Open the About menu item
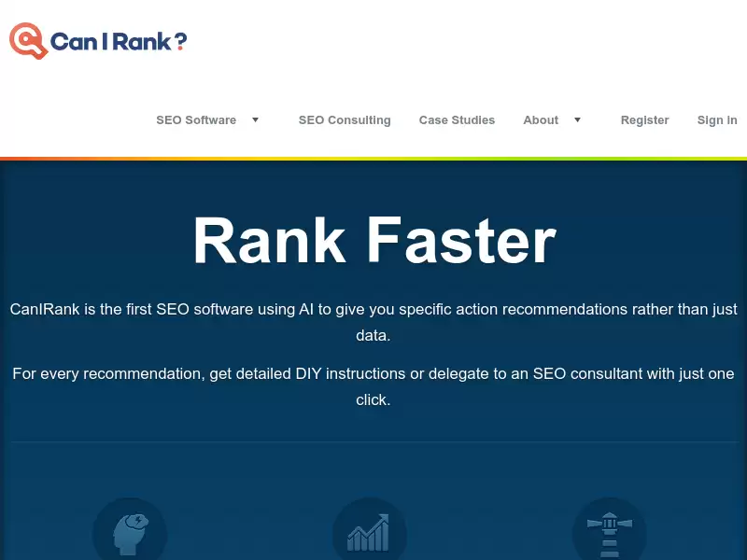747x560 pixels. pos(541,120)
